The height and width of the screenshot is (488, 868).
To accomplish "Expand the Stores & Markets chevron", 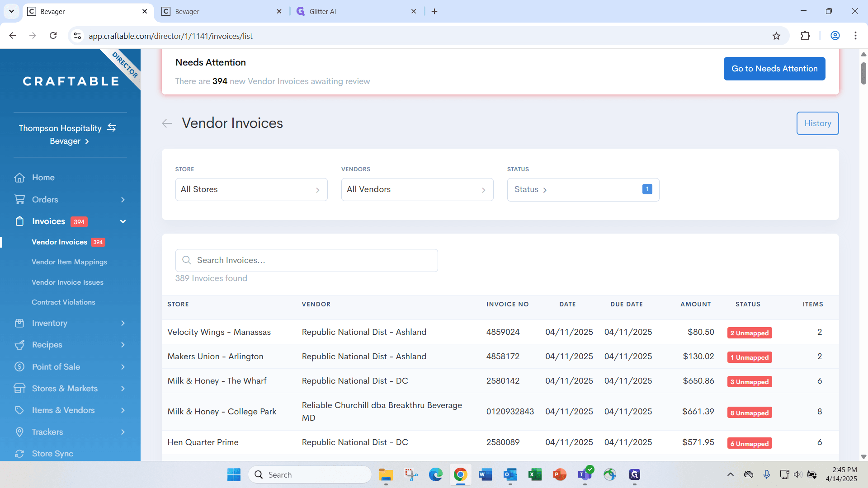I will 123,389.
